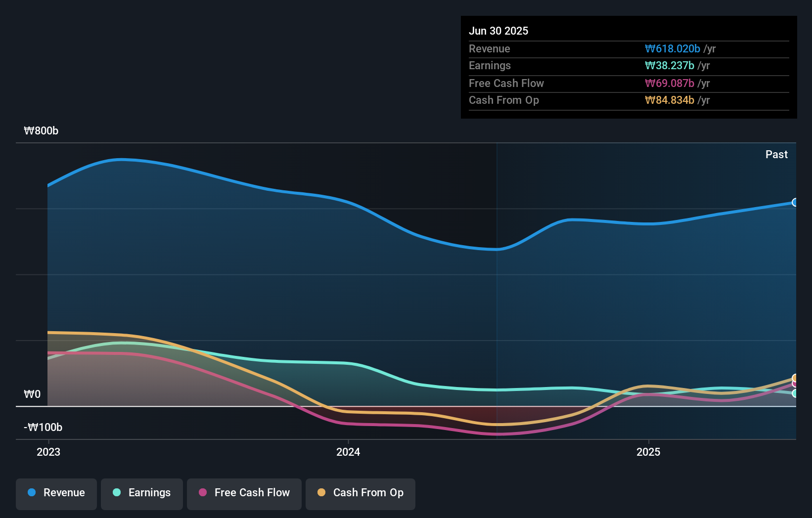
Task: Open the Past section of the chart
Action: (776, 154)
